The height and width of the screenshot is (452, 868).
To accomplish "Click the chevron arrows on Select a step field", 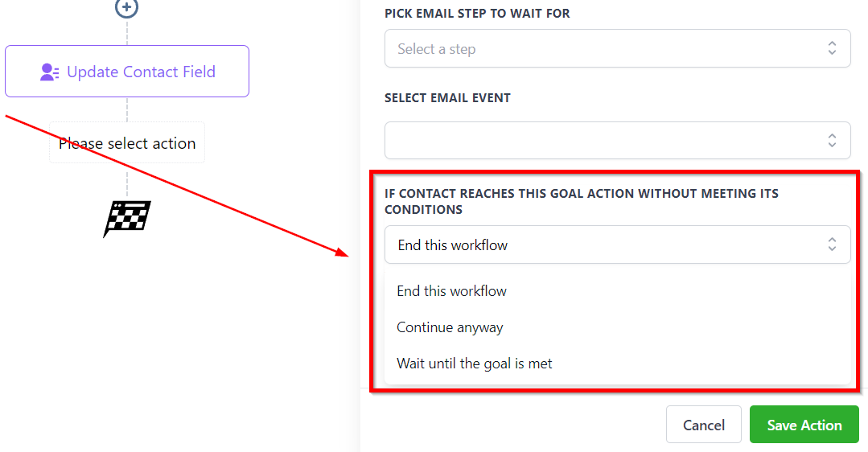I will [832, 48].
